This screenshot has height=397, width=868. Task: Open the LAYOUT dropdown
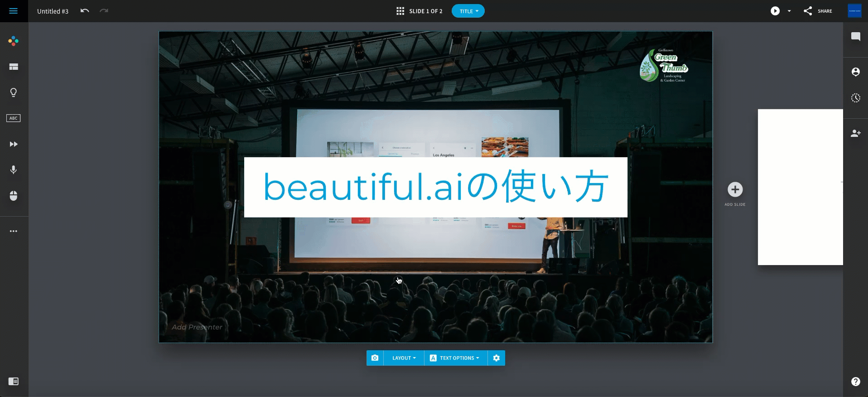point(404,358)
